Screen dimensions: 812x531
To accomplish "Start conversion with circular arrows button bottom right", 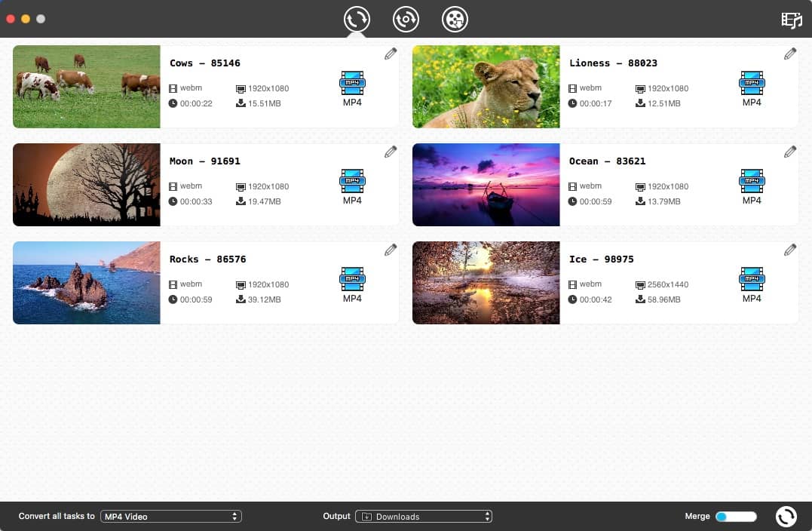I will click(x=786, y=516).
